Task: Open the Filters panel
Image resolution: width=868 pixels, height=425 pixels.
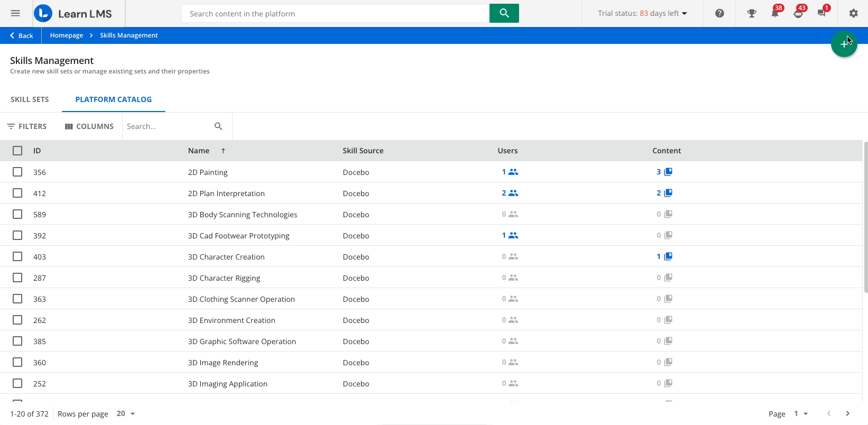Action: coord(27,126)
